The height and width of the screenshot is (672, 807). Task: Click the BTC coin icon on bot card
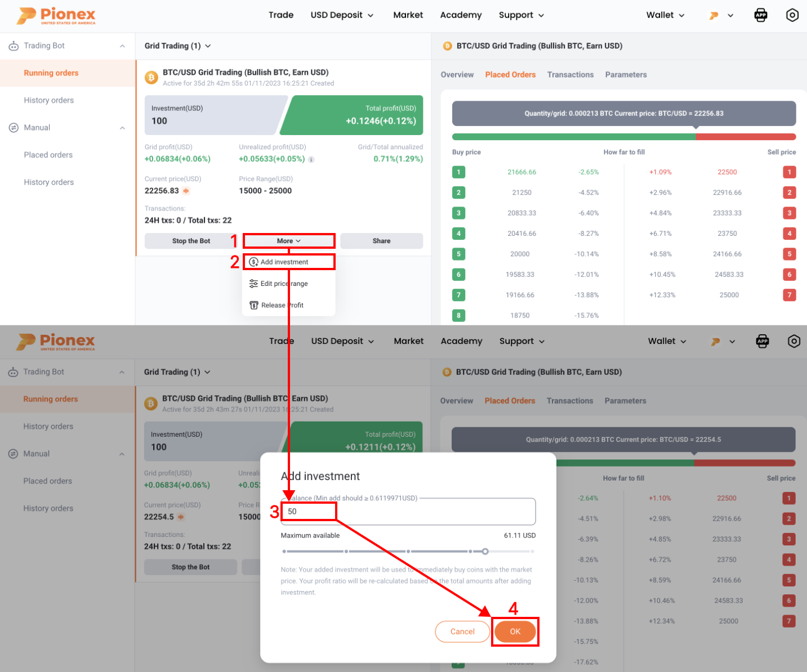tap(151, 77)
